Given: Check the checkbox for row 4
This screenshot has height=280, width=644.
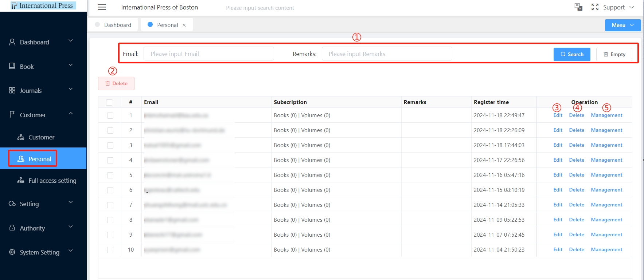Looking at the screenshot, I should point(110,160).
